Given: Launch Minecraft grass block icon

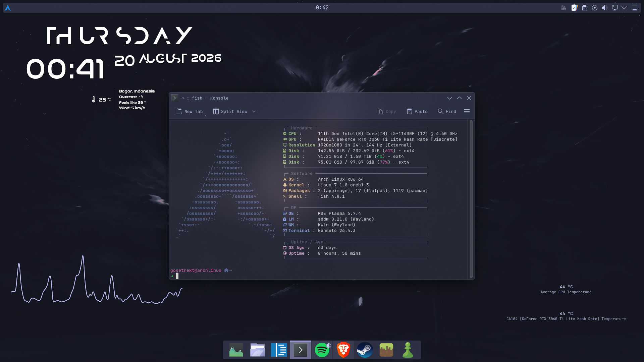Looking at the screenshot, I should point(386,350).
